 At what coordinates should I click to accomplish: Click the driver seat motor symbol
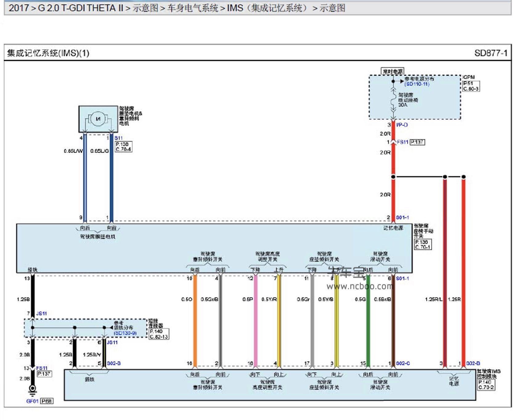(98, 119)
